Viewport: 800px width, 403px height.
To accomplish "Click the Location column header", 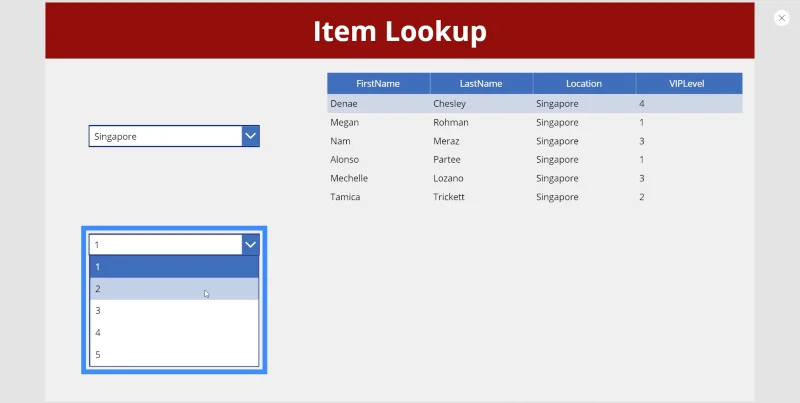I will pos(584,84).
